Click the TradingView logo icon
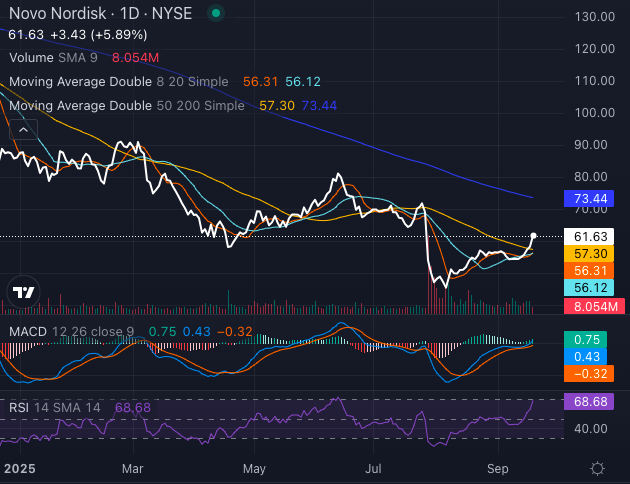The height and width of the screenshot is (484, 630). point(23,292)
